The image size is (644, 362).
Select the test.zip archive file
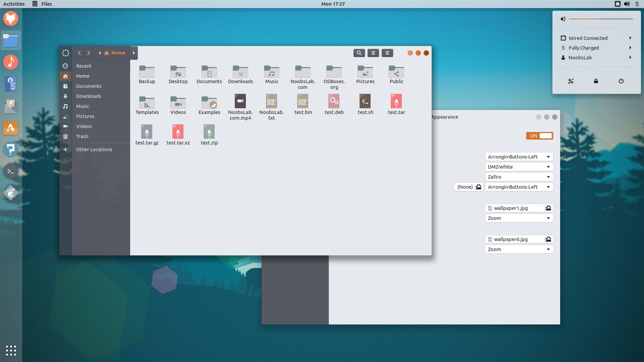(x=209, y=135)
